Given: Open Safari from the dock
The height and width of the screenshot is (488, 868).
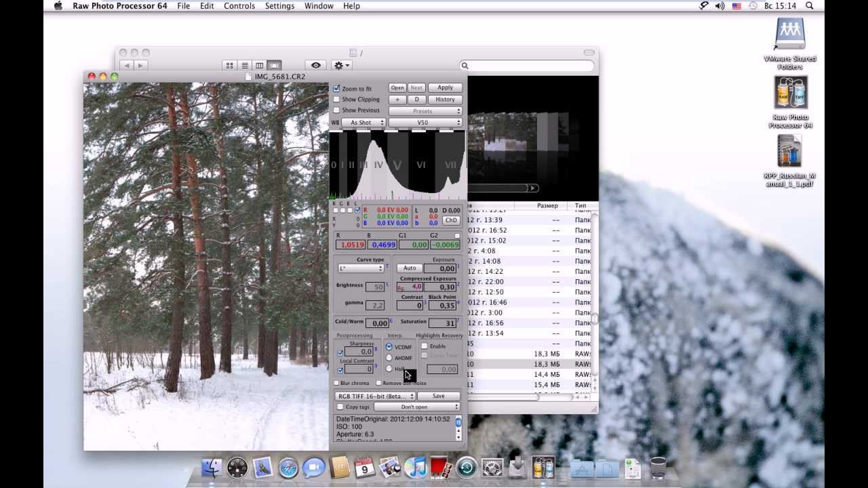Looking at the screenshot, I should coord(288,468).
